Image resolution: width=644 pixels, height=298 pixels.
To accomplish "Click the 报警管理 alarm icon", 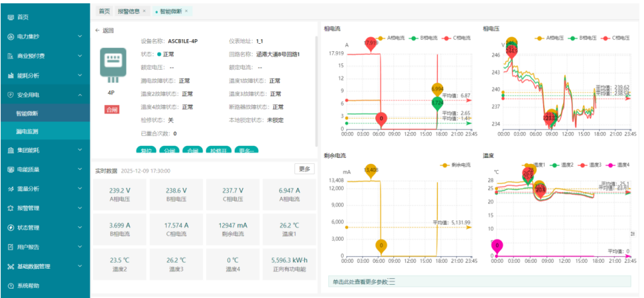I will tap(10, 208).
